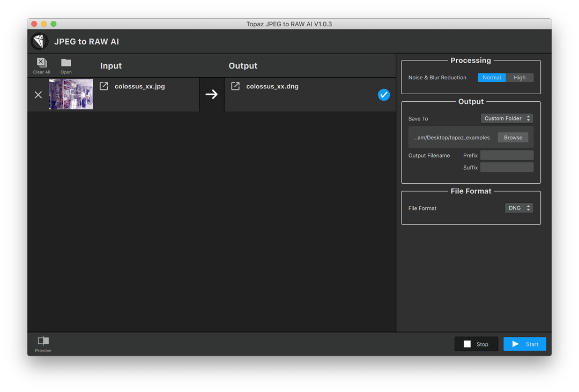Focus the Prefix input field
This screenshot has height=392, width=579.
507,155
